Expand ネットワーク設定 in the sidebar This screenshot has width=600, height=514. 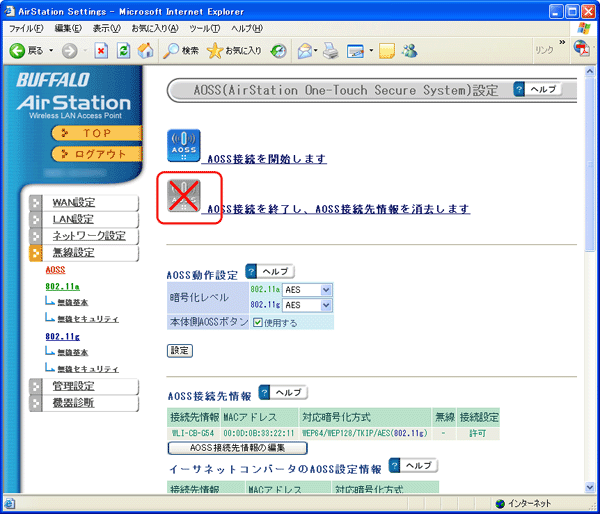84,236
